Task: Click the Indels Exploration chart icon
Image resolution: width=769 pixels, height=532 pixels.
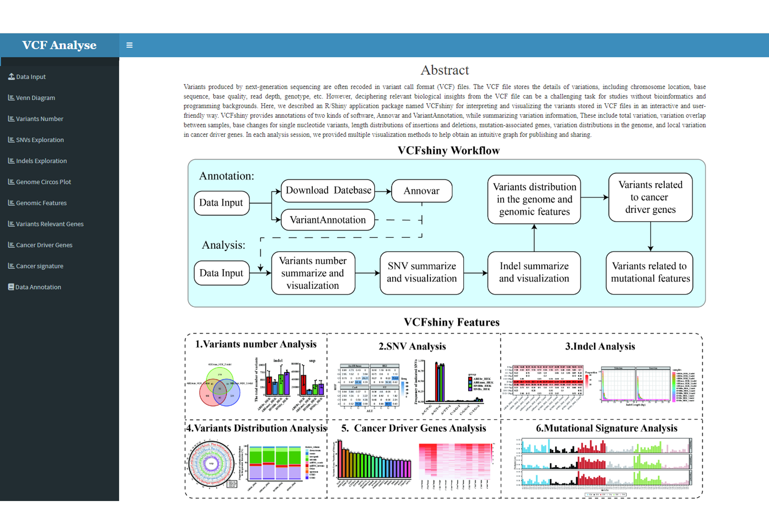Action: (x=11, y=161)
